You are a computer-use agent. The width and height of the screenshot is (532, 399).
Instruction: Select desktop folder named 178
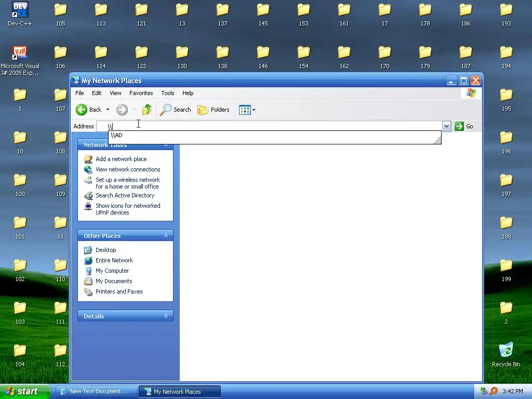click(x=425, y=15)
